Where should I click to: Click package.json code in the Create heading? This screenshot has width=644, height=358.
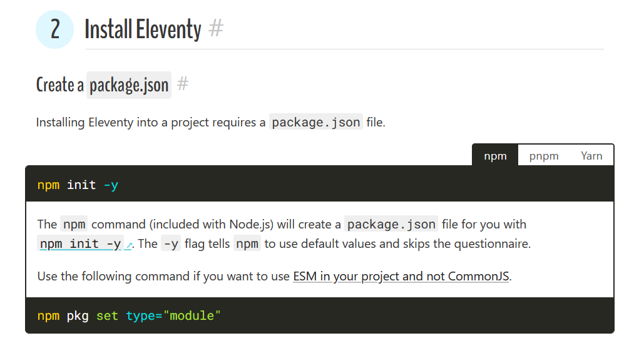point(129,85)
